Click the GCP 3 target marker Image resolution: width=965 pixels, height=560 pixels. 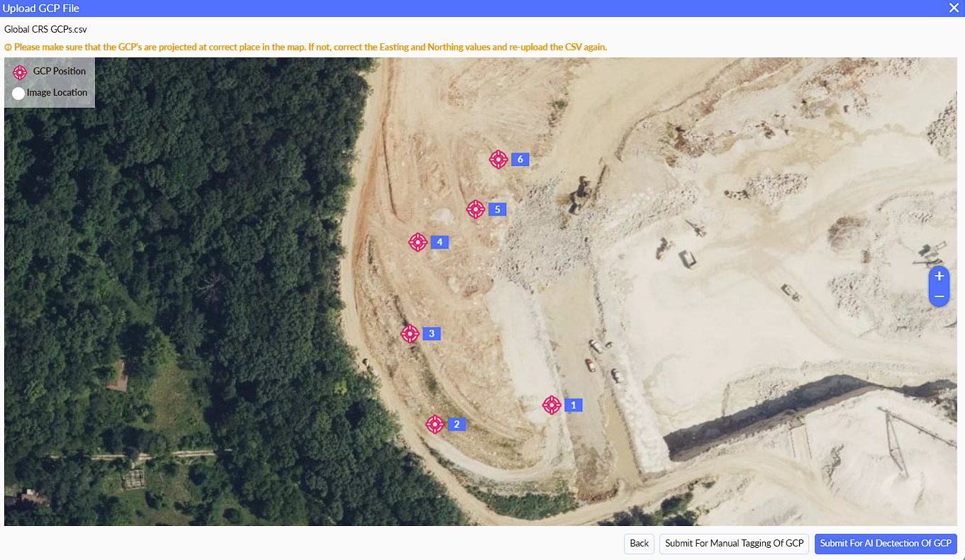point(410,333)
